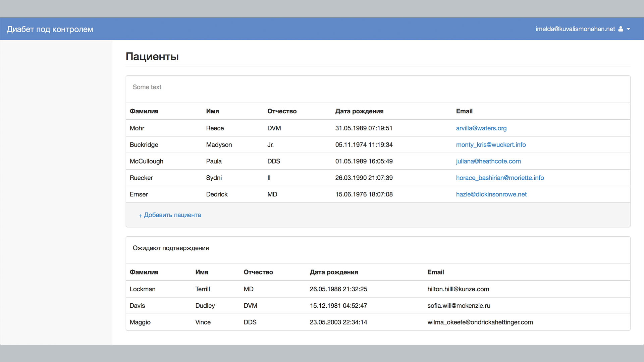Click the plus icon beside Добавить пациента

140,216
